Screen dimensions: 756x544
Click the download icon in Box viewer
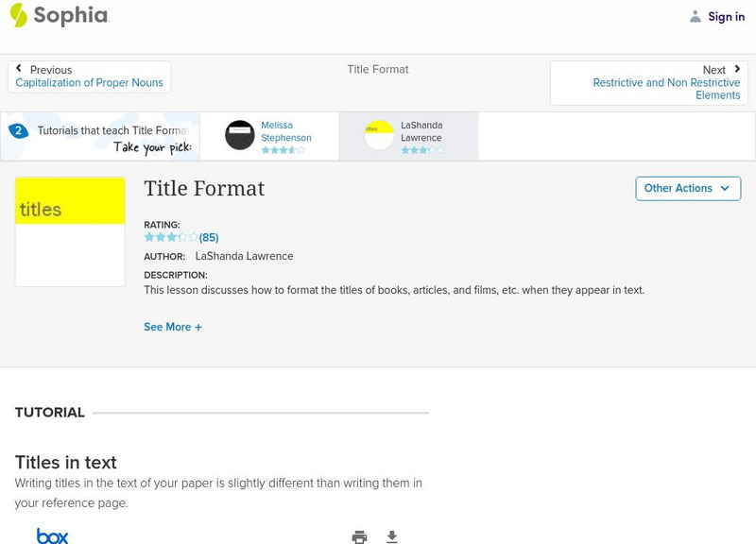point(392,536)
